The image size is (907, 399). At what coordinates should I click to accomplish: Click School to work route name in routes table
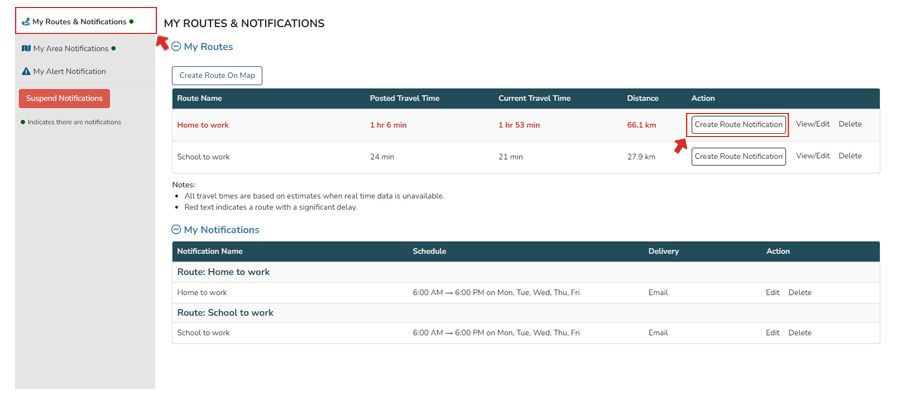coord(204,157)
